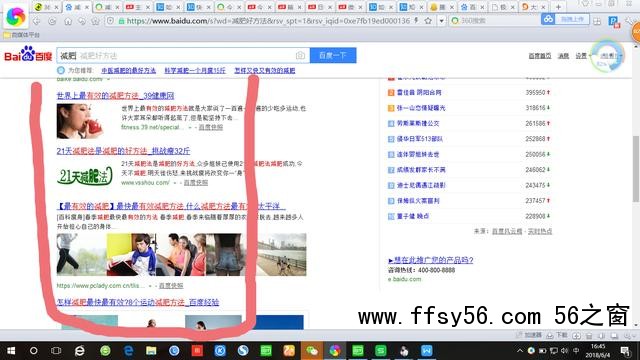This screenshot has width=640, height=360.
Task: Launch Internet Explorer from taskbar
Action: point(80,351)
